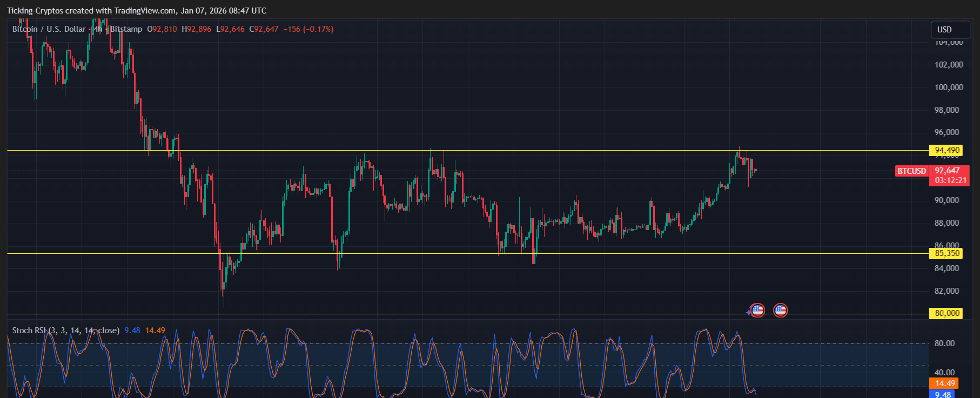Click the 40.00 level on Stoch RSI scale

click(945, 373)
